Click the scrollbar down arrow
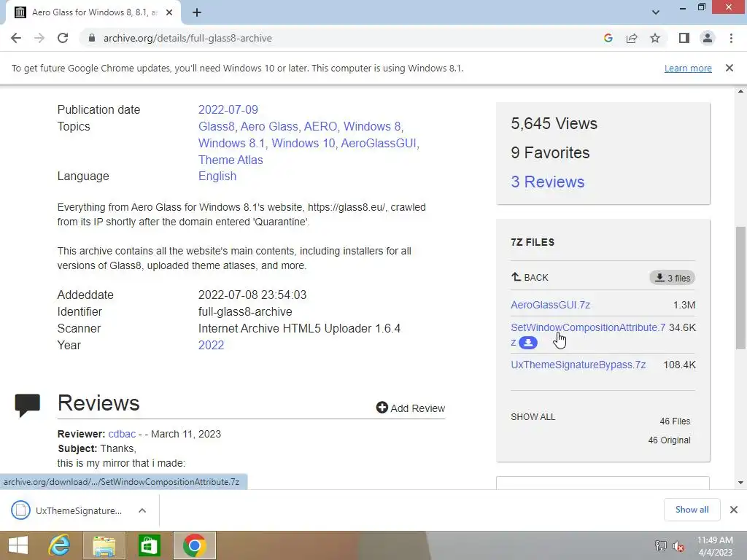The height and width of the screenshot is (560, 747). [x=740, y=483]
